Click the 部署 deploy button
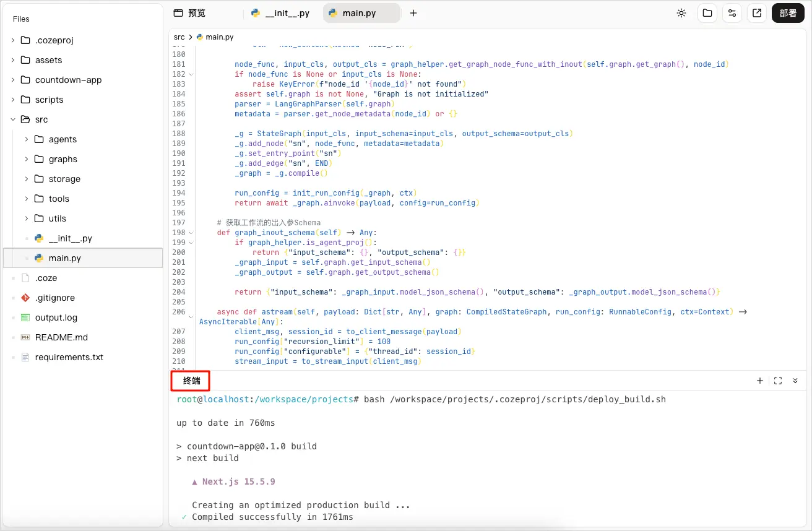 tap(788, 13)
